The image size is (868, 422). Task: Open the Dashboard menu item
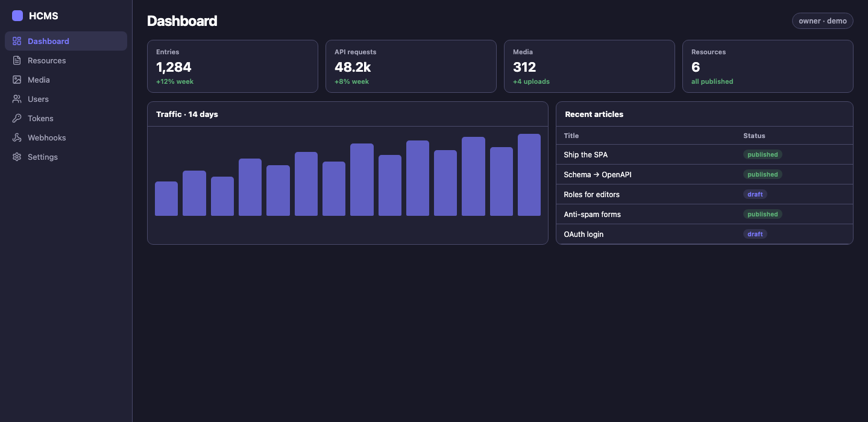[66, 41]
